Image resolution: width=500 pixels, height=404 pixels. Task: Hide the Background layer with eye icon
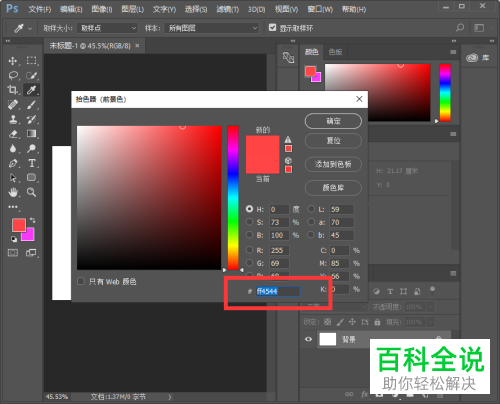point(308,339)
